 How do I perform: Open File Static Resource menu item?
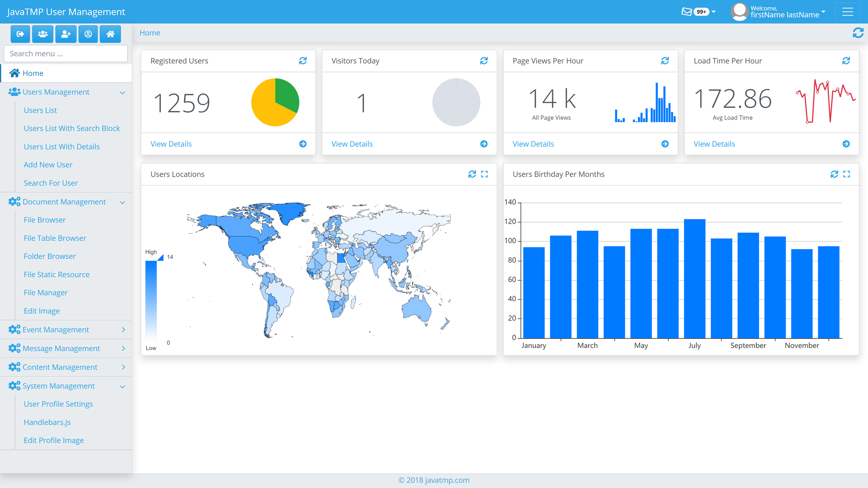[56, 274]
